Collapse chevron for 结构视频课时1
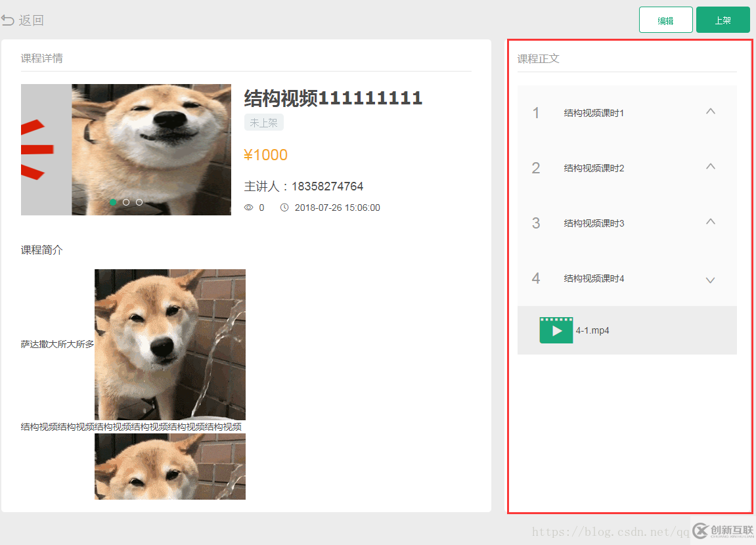The height and width of the screenshot is (545, 756). click(710, 112)
